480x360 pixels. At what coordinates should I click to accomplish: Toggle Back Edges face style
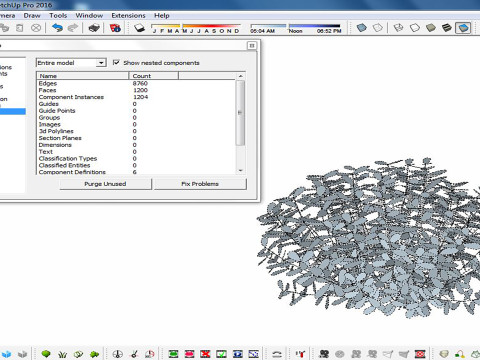pyautogui.click(x=378, y=28)
